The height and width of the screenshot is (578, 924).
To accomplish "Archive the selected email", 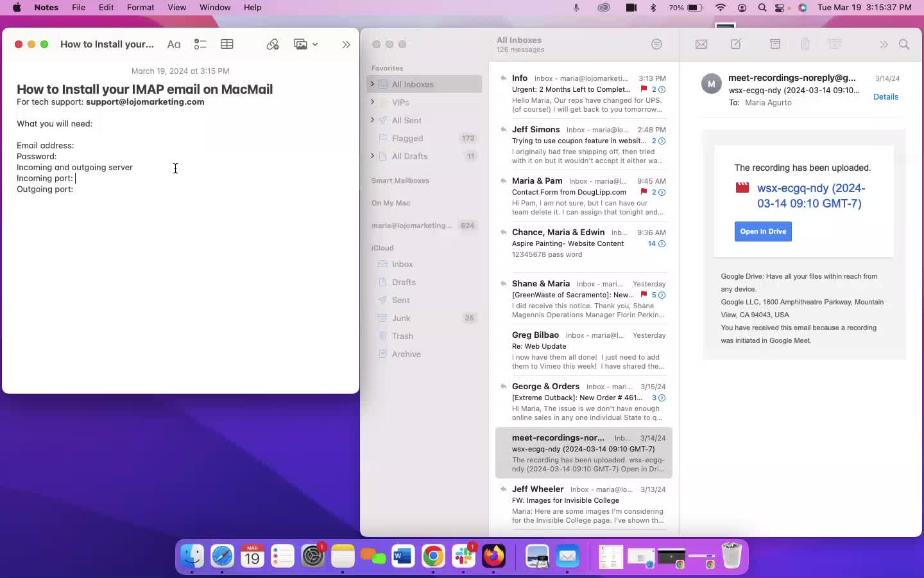I will click(775, 44).
